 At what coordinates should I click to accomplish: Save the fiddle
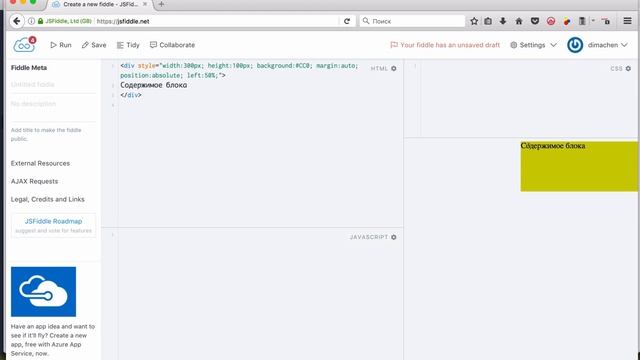[x=94, y=45]
